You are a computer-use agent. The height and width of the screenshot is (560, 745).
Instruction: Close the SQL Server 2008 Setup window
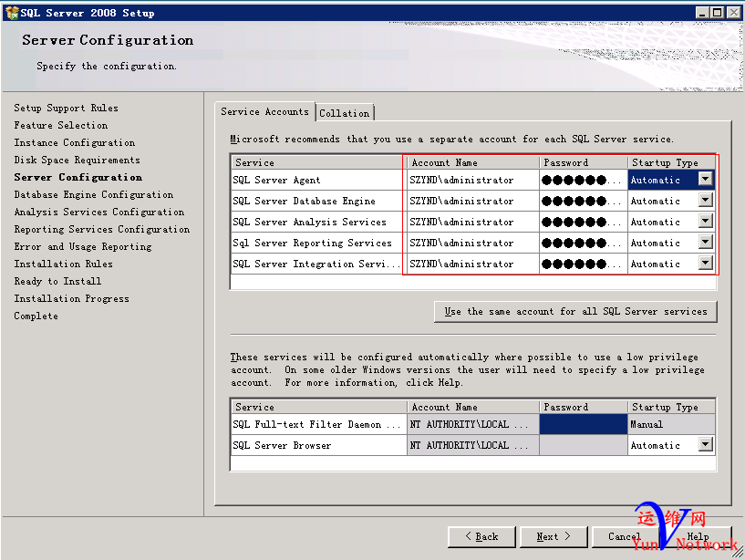[x=734, y=13]
